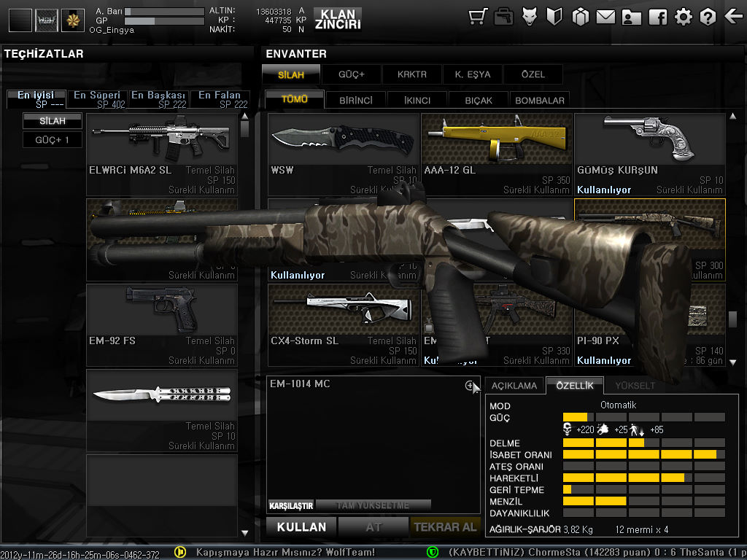747x560 pixels.
Task: Select the İKİNCİ filter tab
Action: [417, 101]
